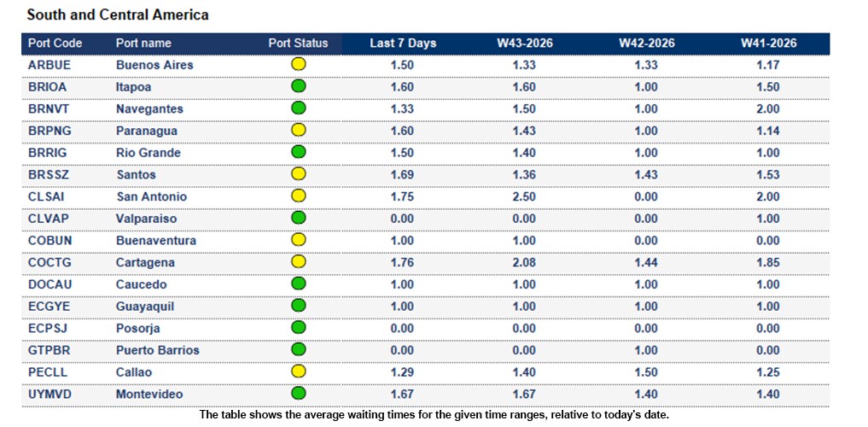Click the South and Central America heading
This screenshot has height=427, width=868.
click(x=118, y=15)
